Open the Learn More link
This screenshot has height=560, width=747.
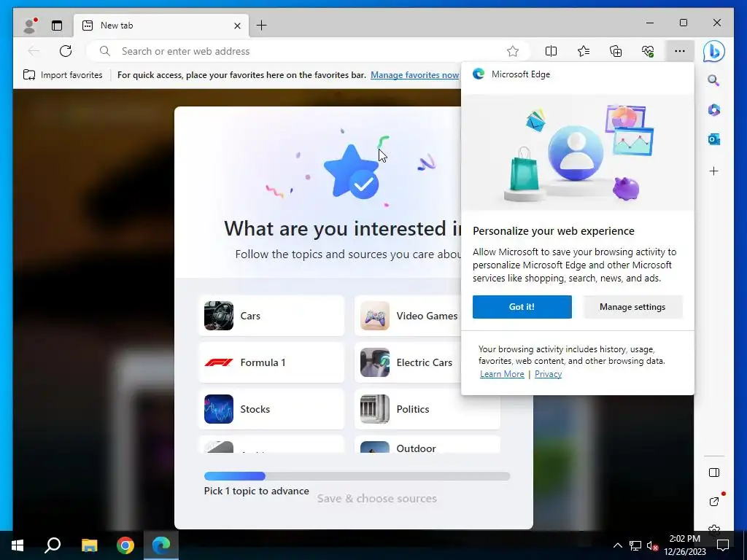pyautogui.click(x=502, y=374)
